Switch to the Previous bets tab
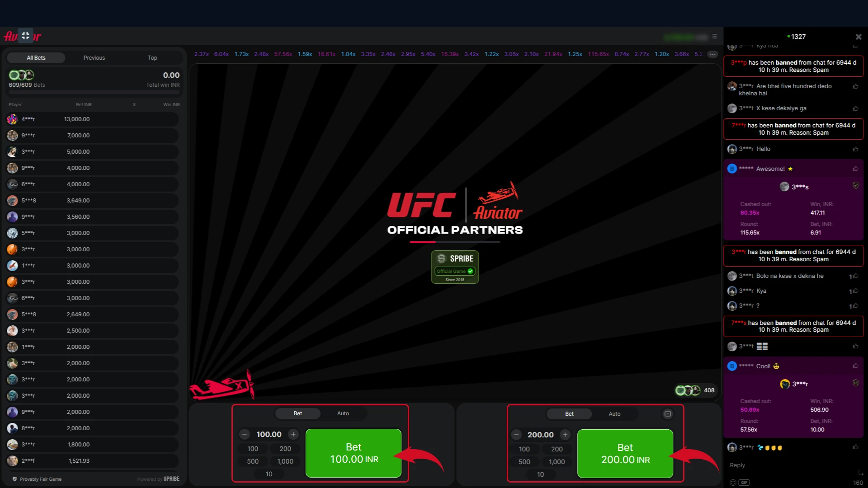This screenshot has height=488, width=868. [94, 57]
